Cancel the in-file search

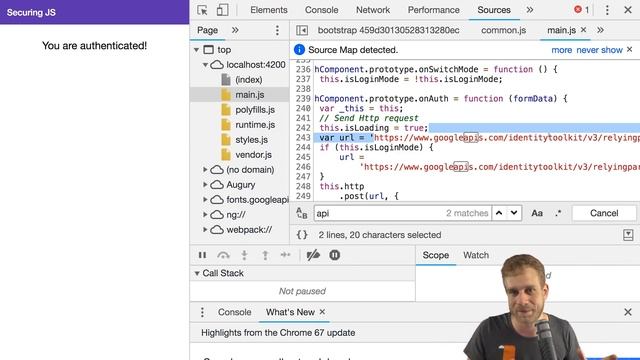coord(604,213)
